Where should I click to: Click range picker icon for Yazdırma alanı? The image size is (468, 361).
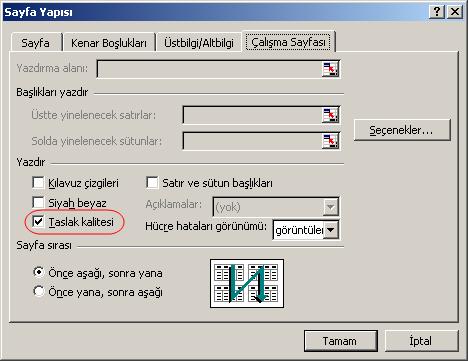[x=330, y=69]
